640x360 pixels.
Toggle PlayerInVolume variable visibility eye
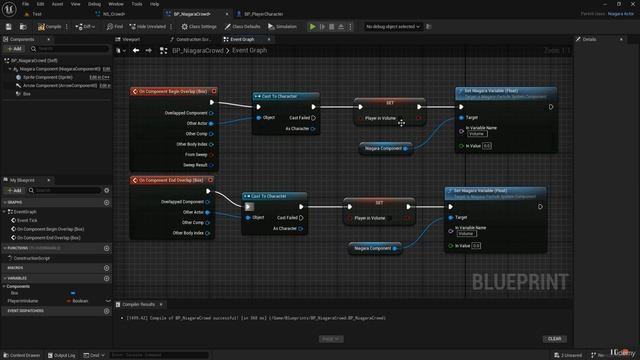[108, 301]
